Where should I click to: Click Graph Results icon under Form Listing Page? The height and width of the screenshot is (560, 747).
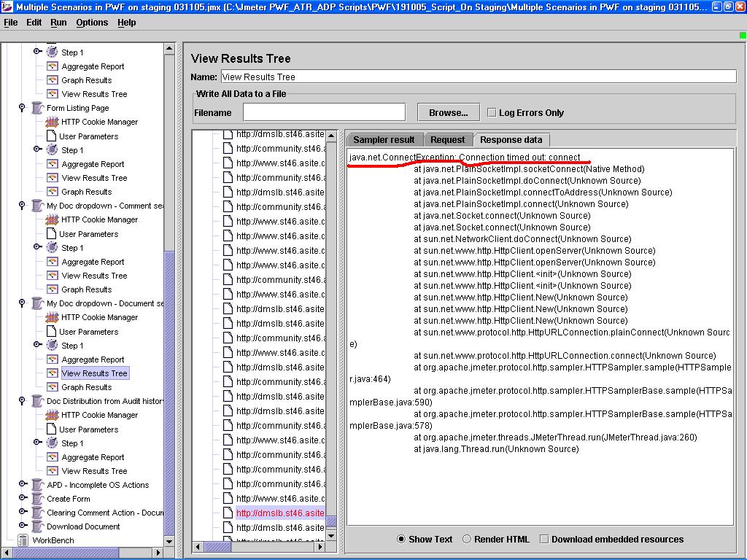(x=52, y=192)
